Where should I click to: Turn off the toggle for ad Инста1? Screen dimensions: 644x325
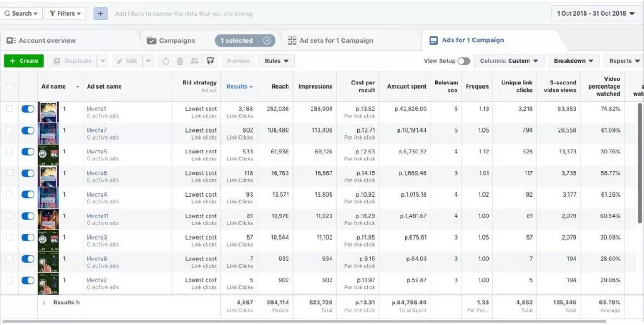pos(28,109)
